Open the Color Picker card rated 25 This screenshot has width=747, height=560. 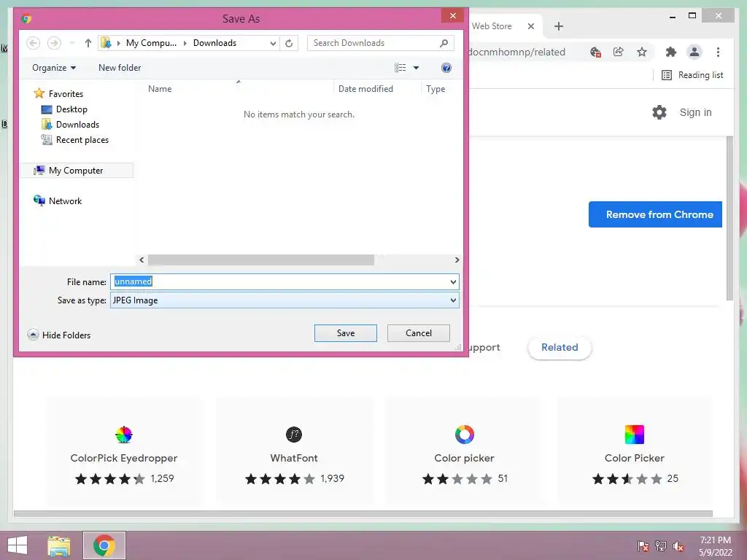[635, 451]
